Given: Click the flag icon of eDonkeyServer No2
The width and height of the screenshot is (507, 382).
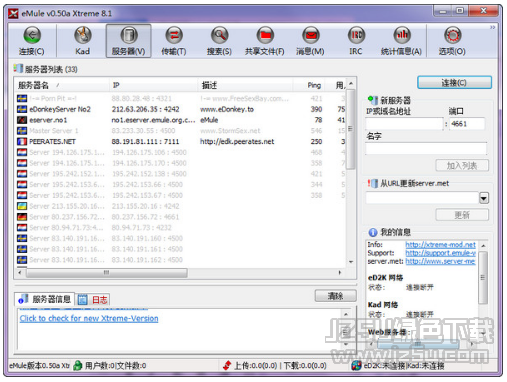Looking at the screenshot, I should coord(22,109).
